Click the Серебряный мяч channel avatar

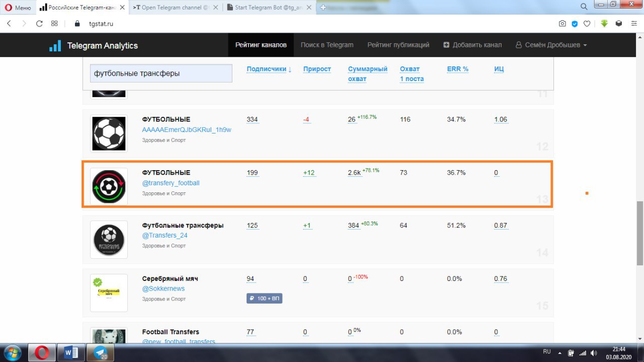(x=109, y=293)
